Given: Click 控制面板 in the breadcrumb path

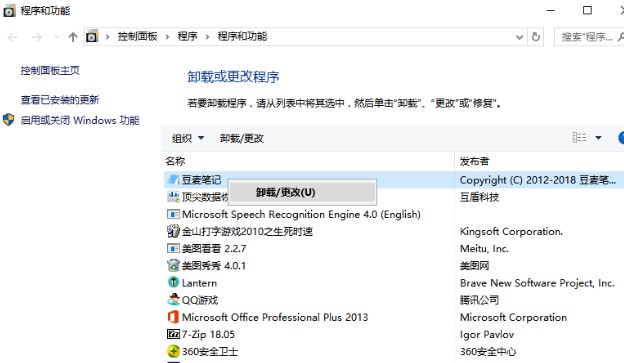Looking at the screenshot, I should [137, 37].
